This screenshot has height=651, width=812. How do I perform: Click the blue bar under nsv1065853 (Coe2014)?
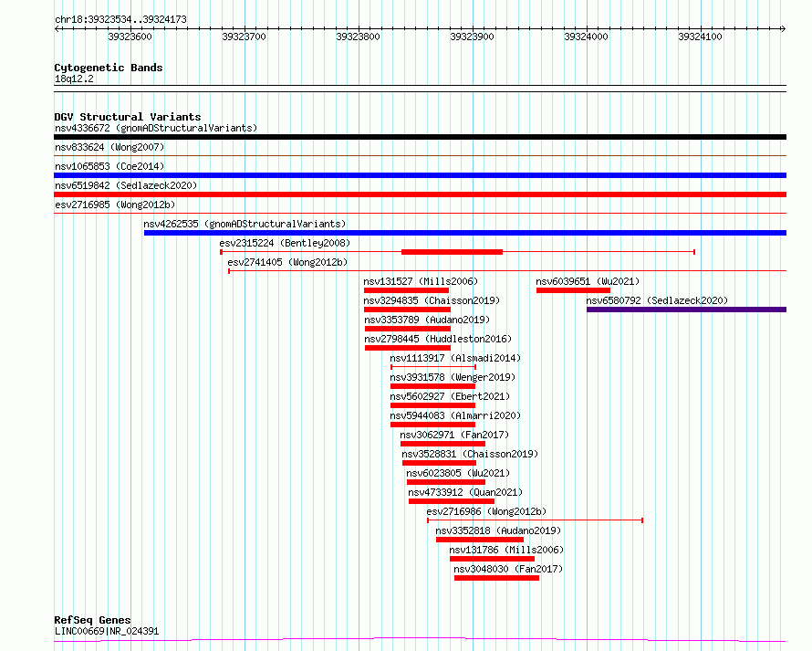coord(420,175)
